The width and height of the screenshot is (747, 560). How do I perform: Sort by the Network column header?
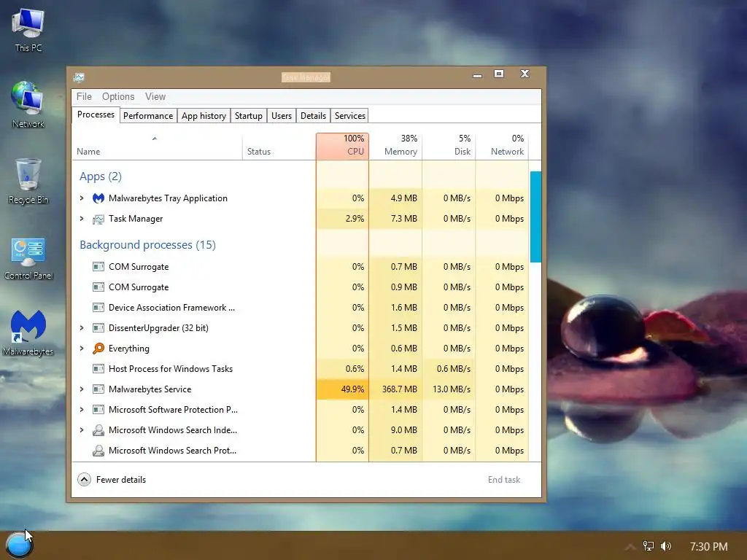(502, 146)
